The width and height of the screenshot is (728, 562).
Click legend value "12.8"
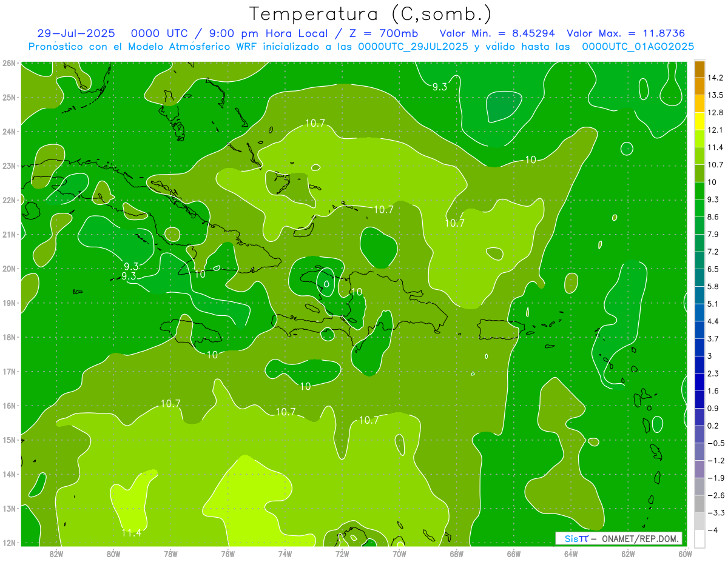point(715,112)
